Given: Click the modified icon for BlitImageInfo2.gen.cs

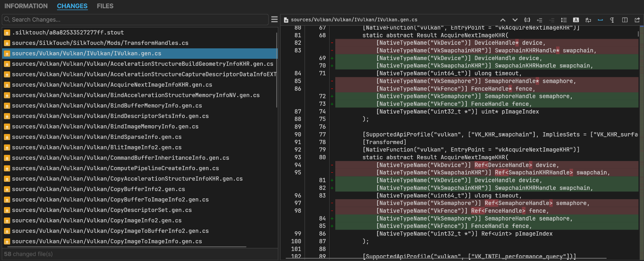Looking at the screenshot, I should 7,147.
